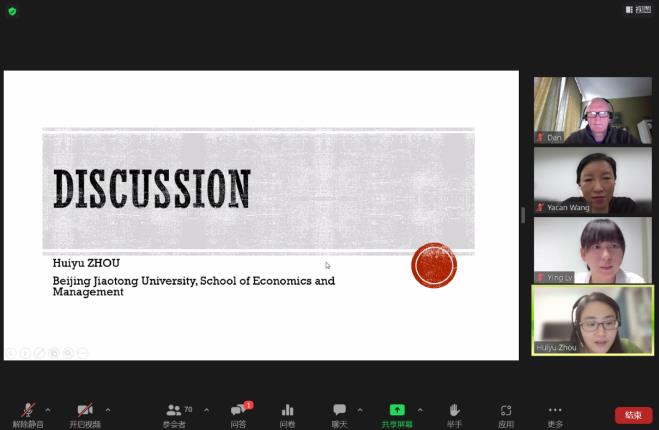Click the Huiyu ZHOU author name on slide

coord(86,263)
